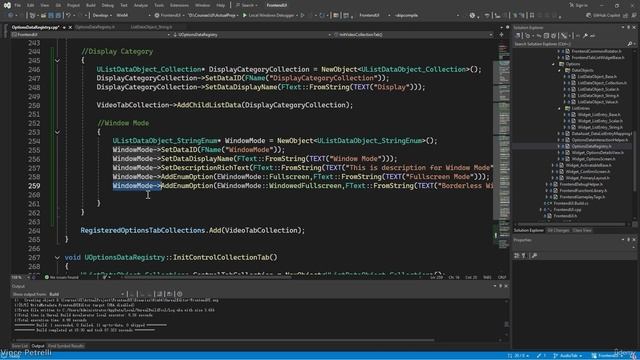Click the Solution Explorer properties wrench icon

pos(585,36)
